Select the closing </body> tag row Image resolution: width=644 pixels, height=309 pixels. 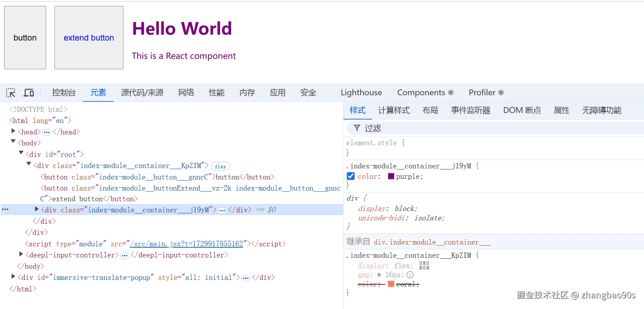click(x=172, y=266)
